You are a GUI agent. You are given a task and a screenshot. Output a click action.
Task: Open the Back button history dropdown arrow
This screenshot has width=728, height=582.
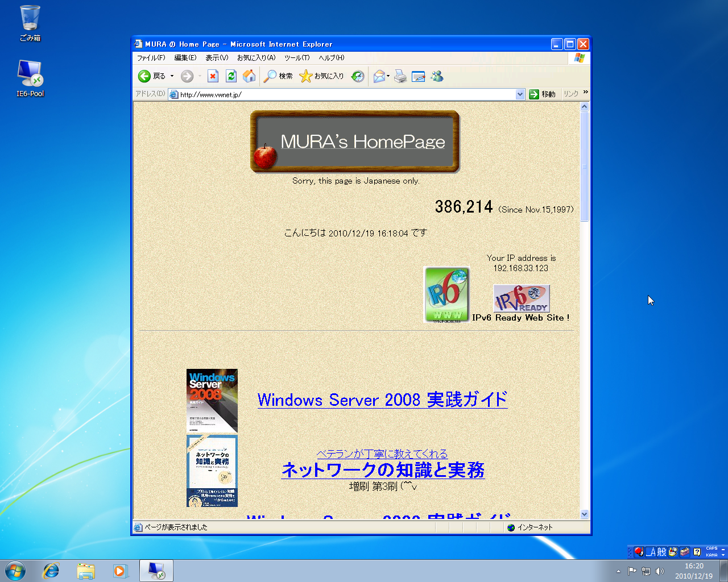(x=172, y=76)
